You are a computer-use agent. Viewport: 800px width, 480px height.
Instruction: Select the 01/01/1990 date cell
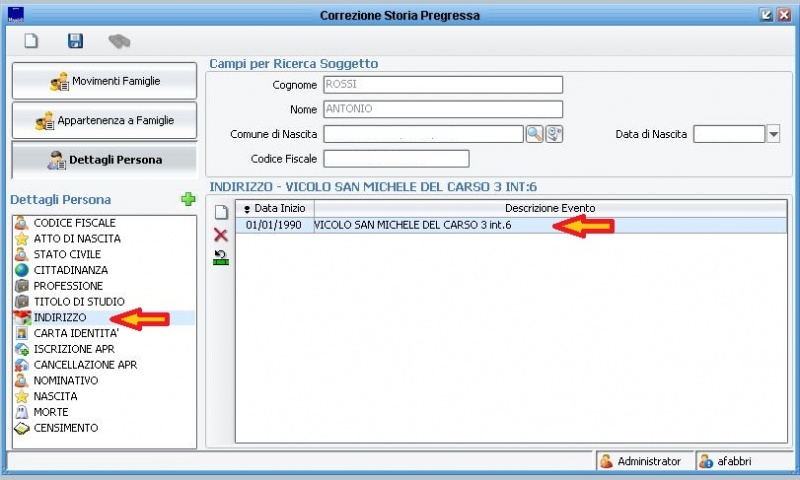274,225
